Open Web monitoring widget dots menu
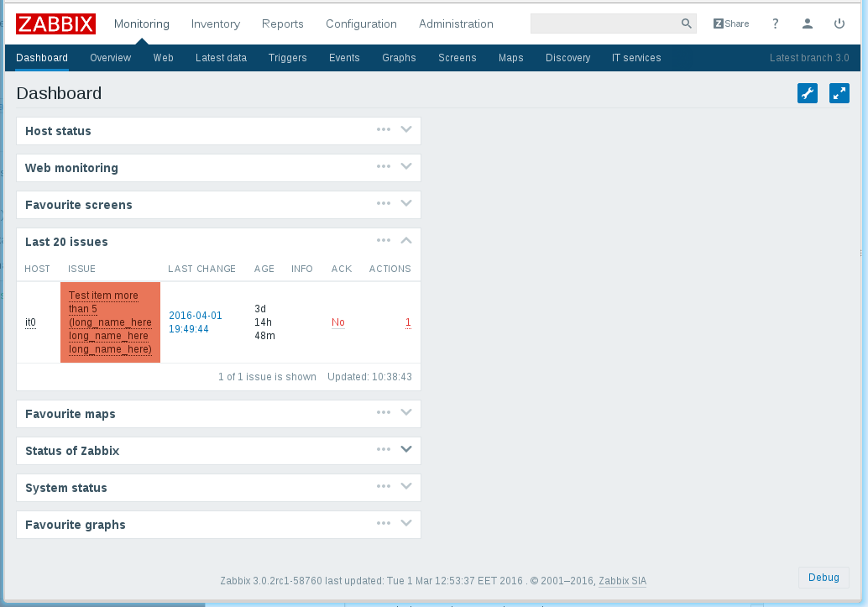 tap(384, 167)
